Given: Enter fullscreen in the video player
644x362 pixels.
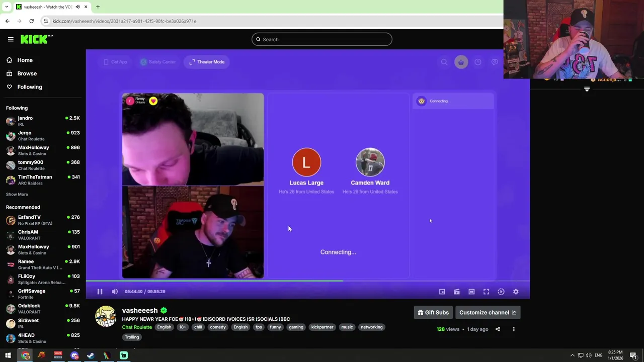Looking at the screenshot, I should [x=486, y=292].
